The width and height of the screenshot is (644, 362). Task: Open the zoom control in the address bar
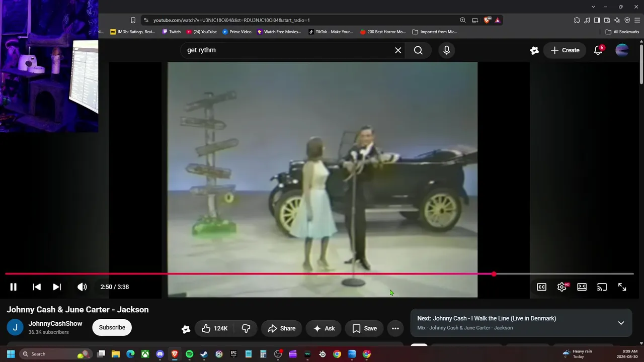coord(462,20)
